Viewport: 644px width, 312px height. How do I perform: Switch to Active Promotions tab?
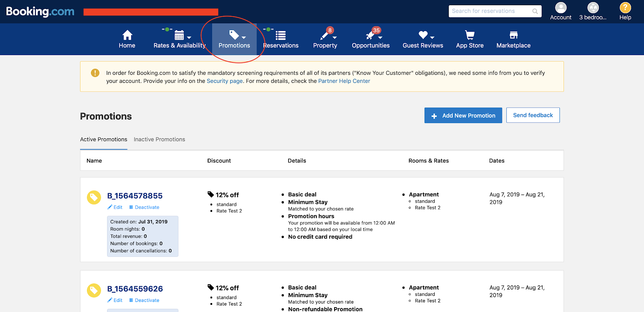point(103,140)
